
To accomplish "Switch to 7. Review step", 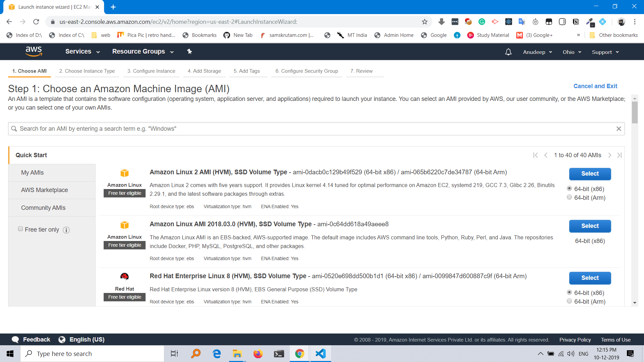I will point(362,71).
